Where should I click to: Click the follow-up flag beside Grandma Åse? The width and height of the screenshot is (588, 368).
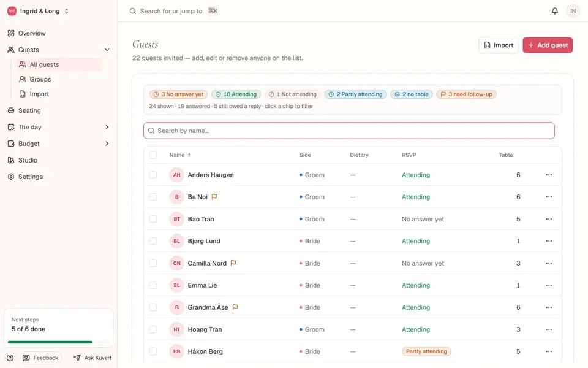(x=235, y=307)
